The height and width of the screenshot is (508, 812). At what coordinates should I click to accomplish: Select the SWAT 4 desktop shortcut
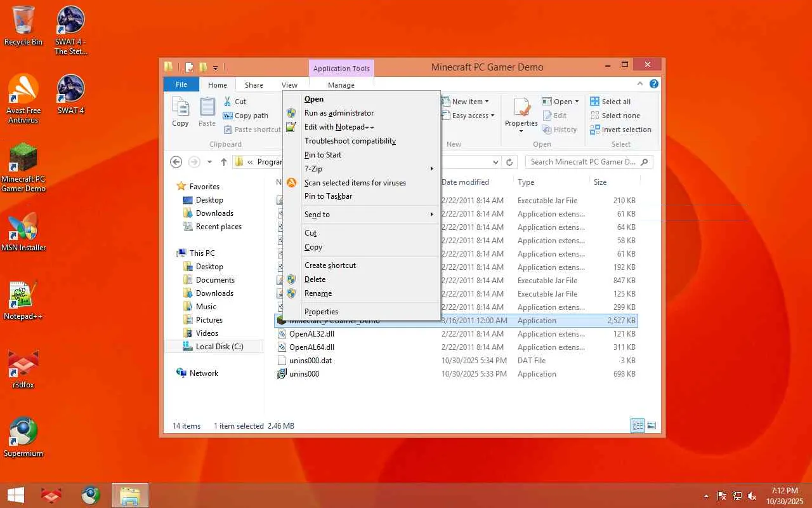point(71,94)
